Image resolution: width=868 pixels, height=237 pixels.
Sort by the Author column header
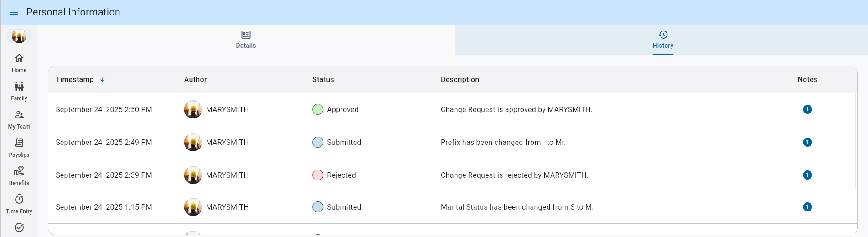point(195,80)
